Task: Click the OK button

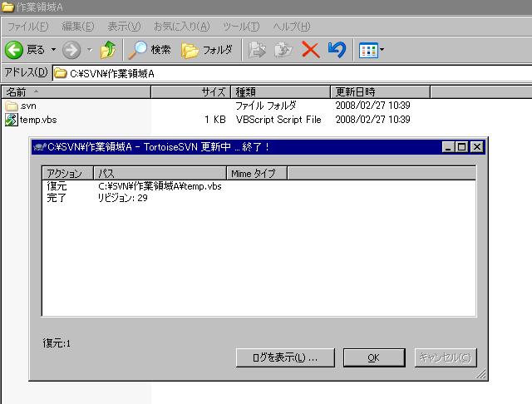Action: click(374, 357)
